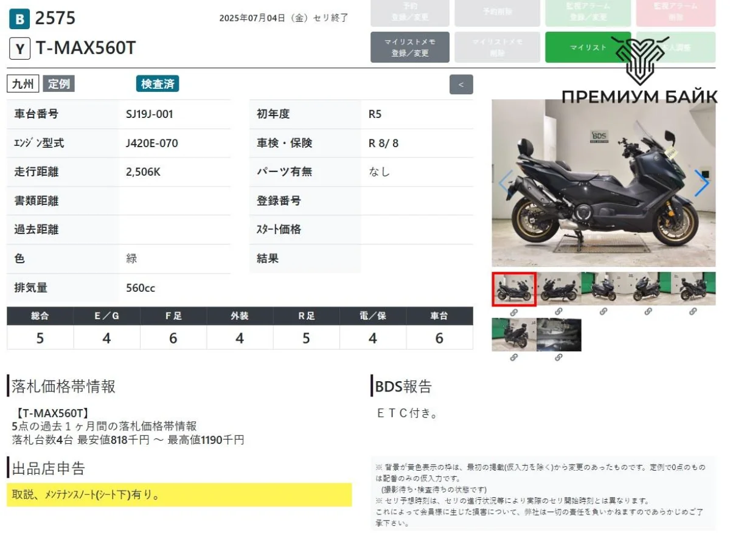The width and height of the screenshot is (730, 560).
Task: Open the underside close-up thumbnail
Action: point(558,334)
